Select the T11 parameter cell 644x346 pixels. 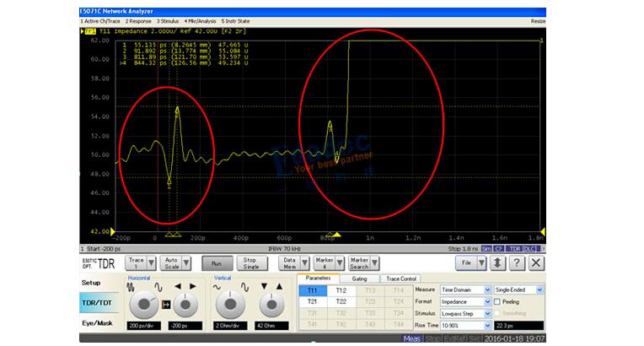[x=313, y=290]
